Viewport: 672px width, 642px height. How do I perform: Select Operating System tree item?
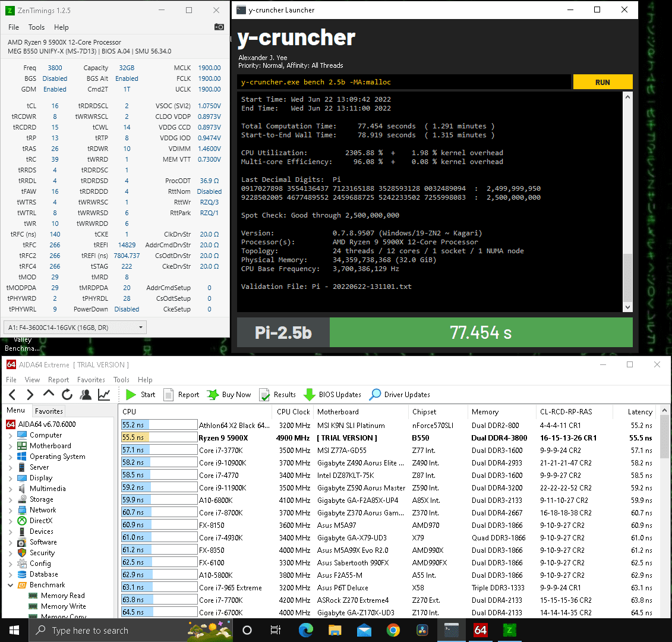pyautogui.click(x=52, y=457)
